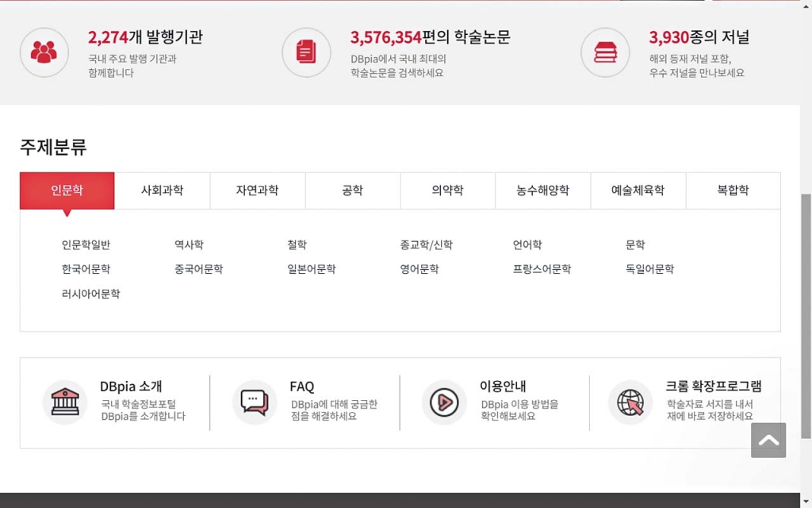Click the academic papers document icon

[306, 52]
